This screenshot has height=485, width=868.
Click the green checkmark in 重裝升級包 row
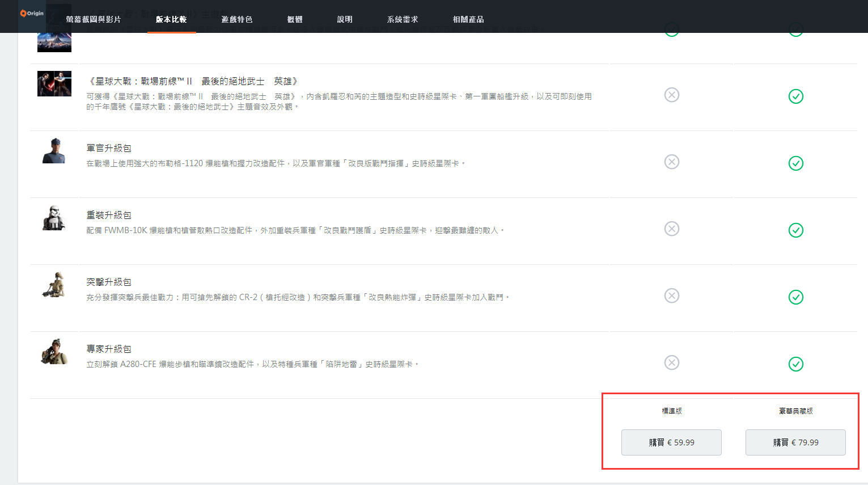tap(796, 230)
